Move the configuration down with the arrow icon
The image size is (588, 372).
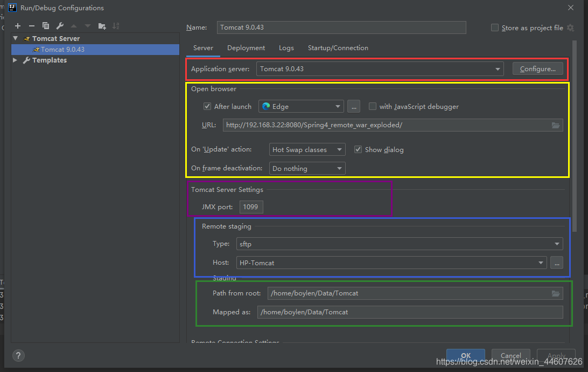[88, 26]
